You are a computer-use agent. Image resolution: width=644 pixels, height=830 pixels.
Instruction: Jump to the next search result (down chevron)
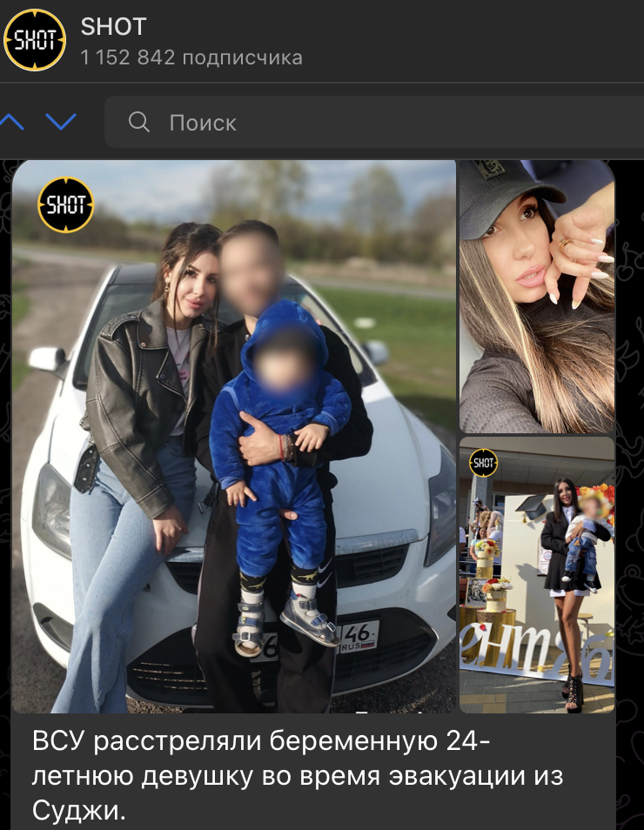click(61, 123)
